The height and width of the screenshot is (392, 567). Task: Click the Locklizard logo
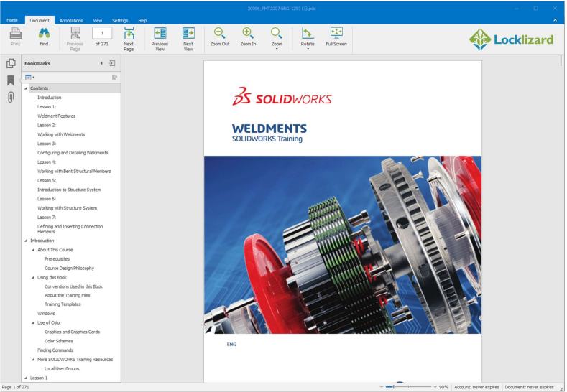(x=512, y=39)
